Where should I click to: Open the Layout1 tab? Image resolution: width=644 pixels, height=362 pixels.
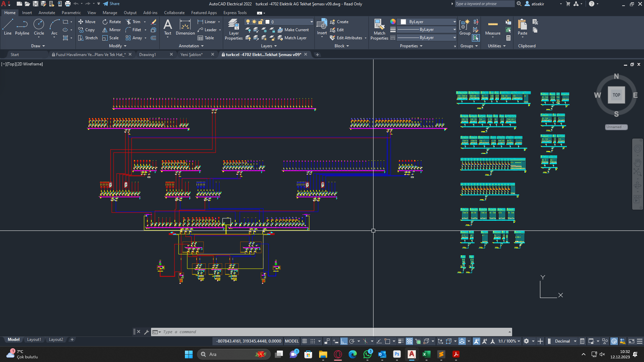tap(34, 340)
